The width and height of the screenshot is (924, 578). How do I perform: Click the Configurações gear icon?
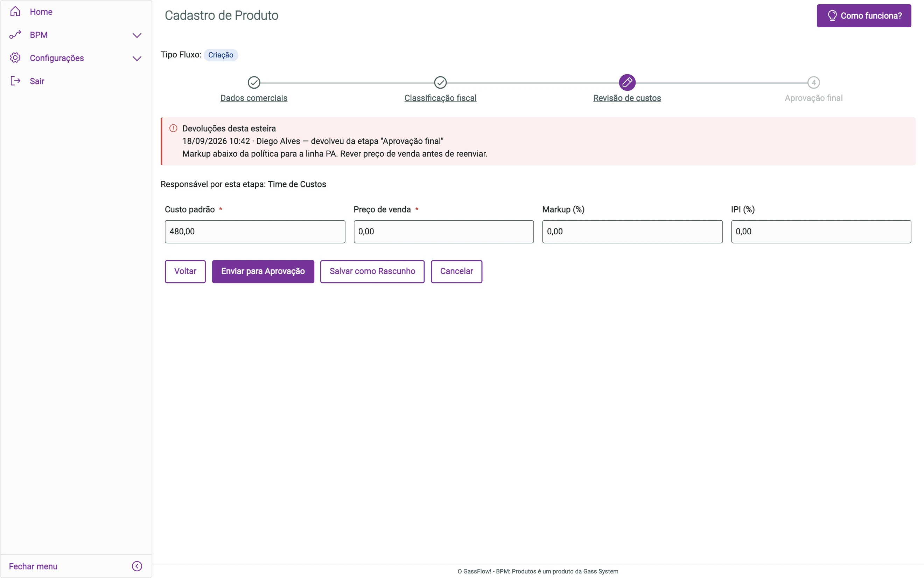(15, 58)
